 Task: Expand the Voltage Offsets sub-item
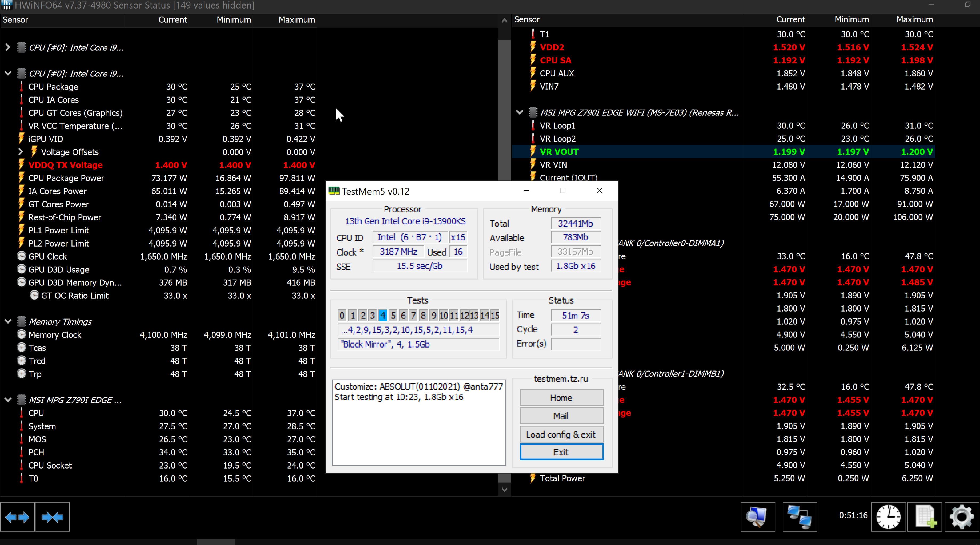[x=21, y=151]
